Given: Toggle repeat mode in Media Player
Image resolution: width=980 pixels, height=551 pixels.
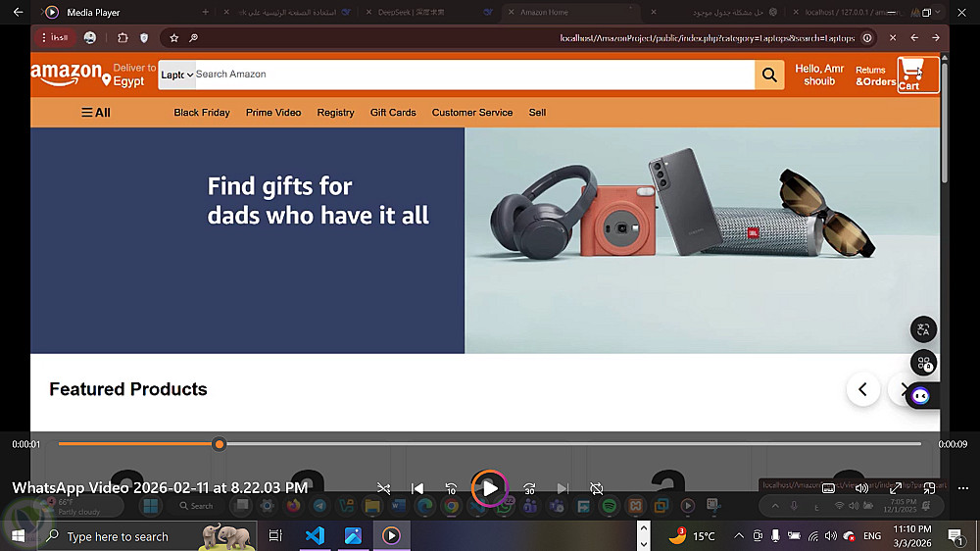Looking at the screenshot, I should [597, 488].
